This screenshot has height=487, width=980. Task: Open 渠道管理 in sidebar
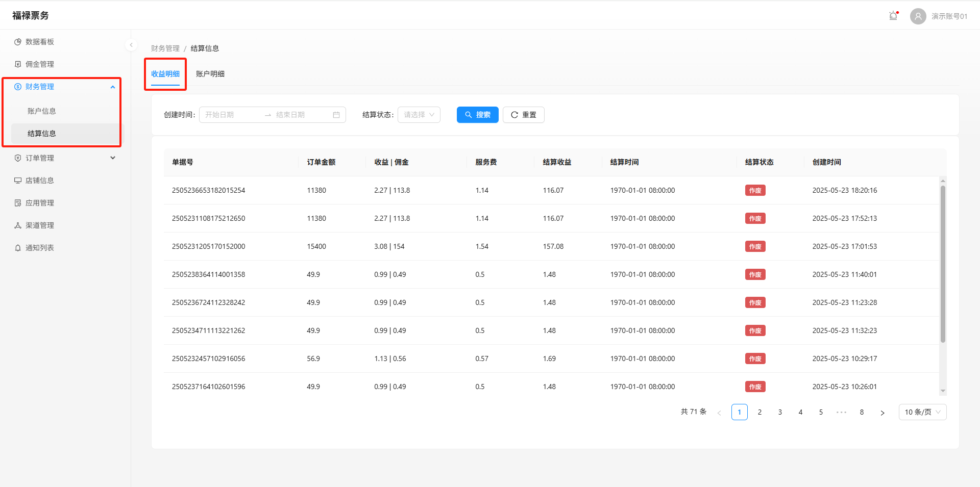[x=40, y=225]
